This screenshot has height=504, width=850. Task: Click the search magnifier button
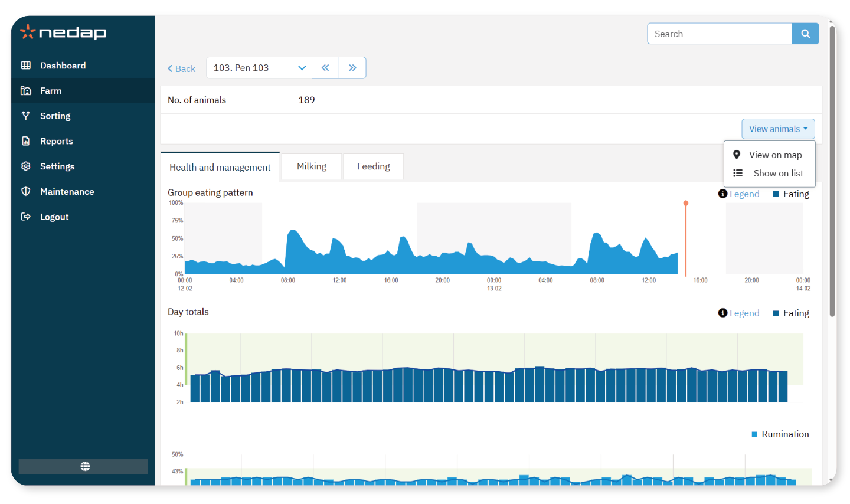click(805, 34)
